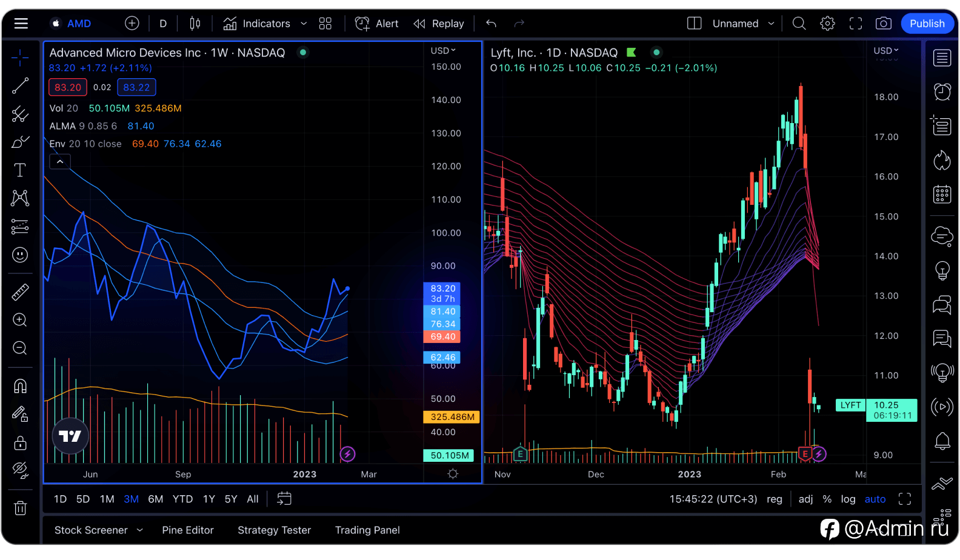
Task: Open the Strategy Tester tab
Action: (x=274, y=530)
